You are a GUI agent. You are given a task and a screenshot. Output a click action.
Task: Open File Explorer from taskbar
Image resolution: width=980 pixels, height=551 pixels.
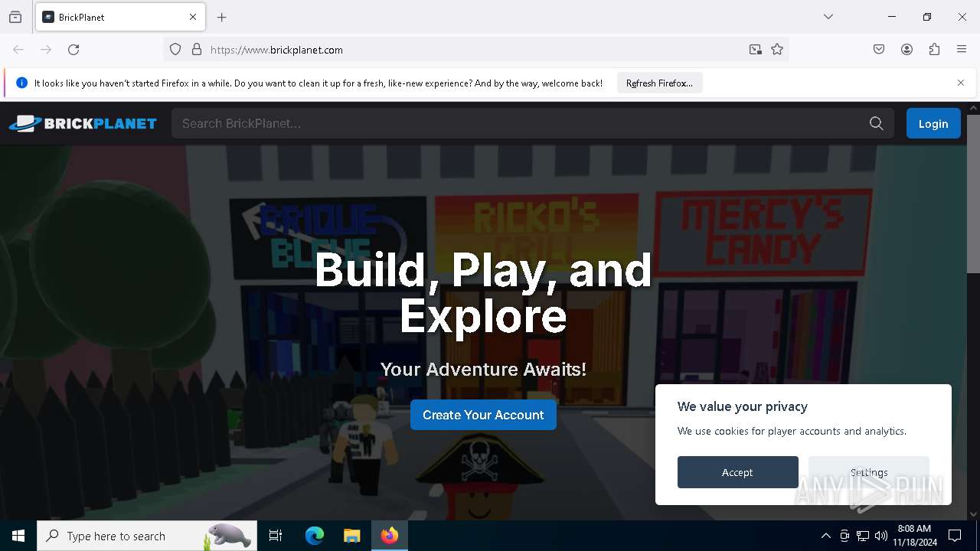click(x=351, y=536)
